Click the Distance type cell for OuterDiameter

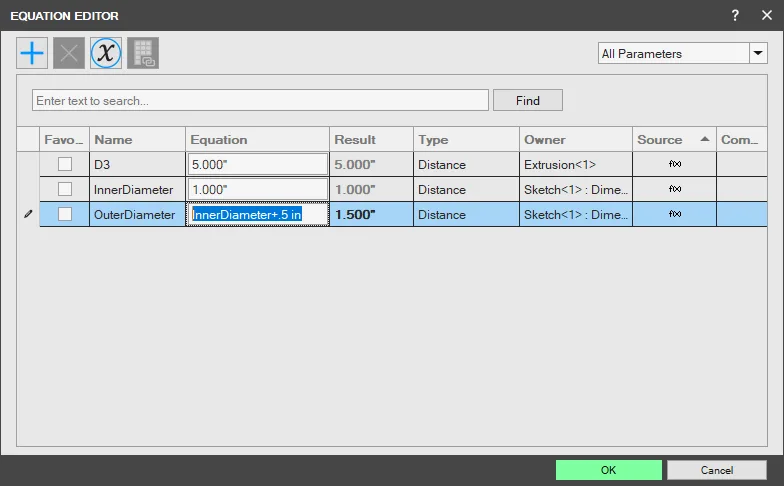click(466, 214)
